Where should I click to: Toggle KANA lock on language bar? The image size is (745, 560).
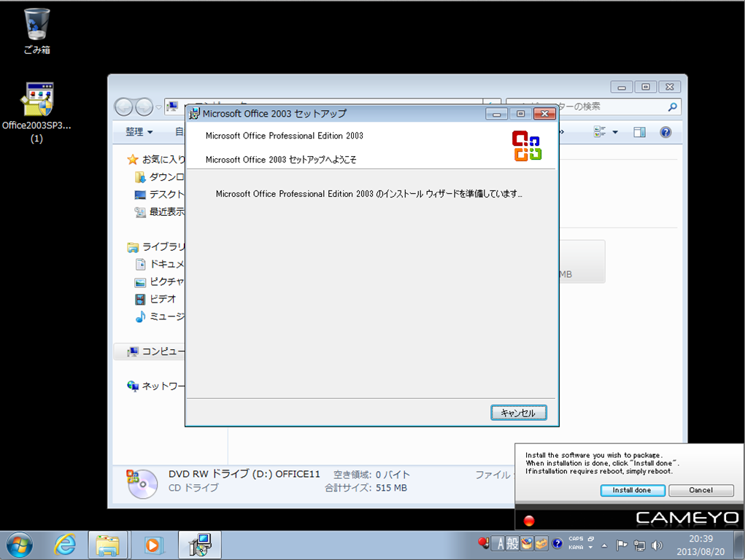[x=576, y=548]
